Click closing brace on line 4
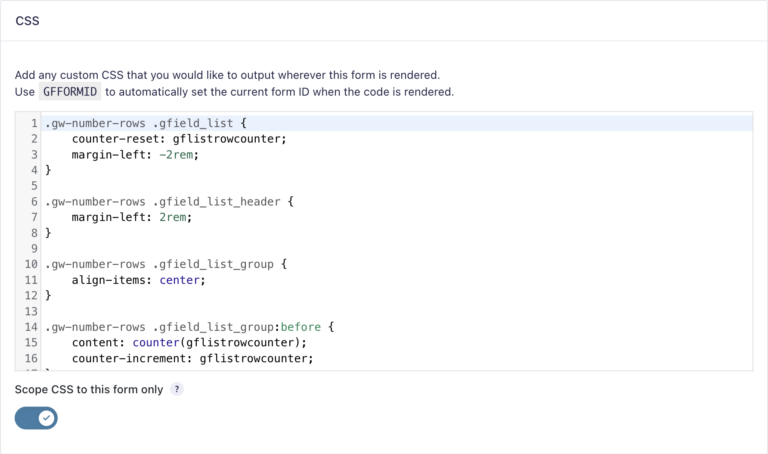768x454 pixels. pyautogui.click(x=48, y=170)
